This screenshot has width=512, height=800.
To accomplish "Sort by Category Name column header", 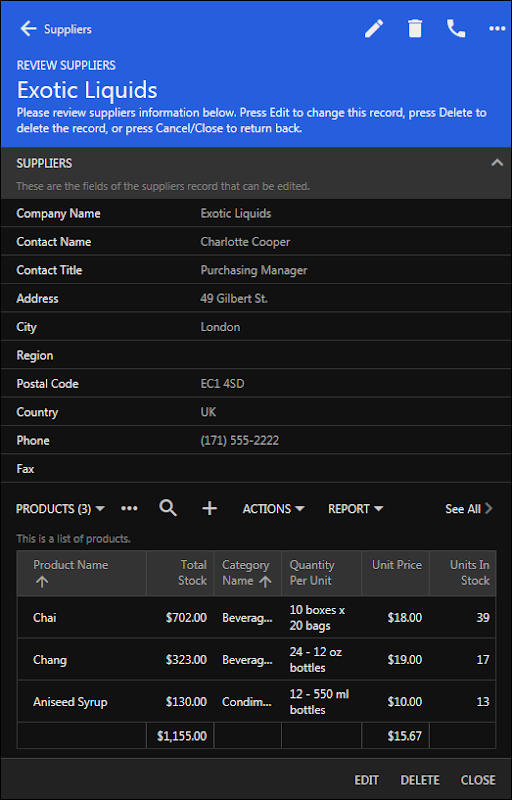I will [247, 573].
